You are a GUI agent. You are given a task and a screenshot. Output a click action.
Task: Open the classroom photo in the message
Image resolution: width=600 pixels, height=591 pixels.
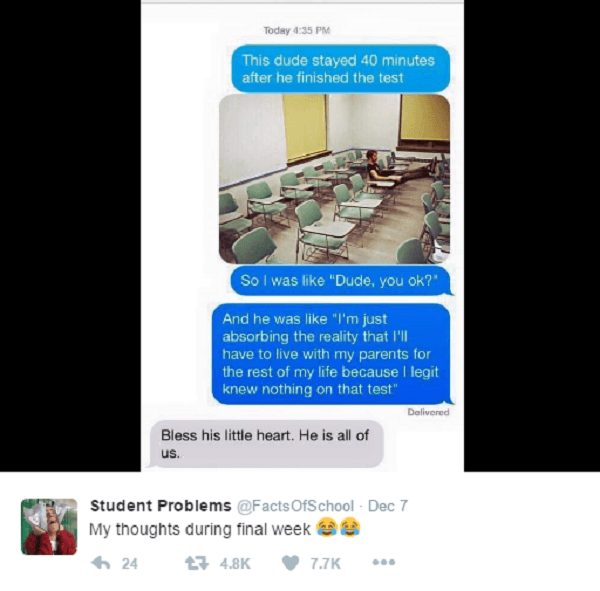334,179
